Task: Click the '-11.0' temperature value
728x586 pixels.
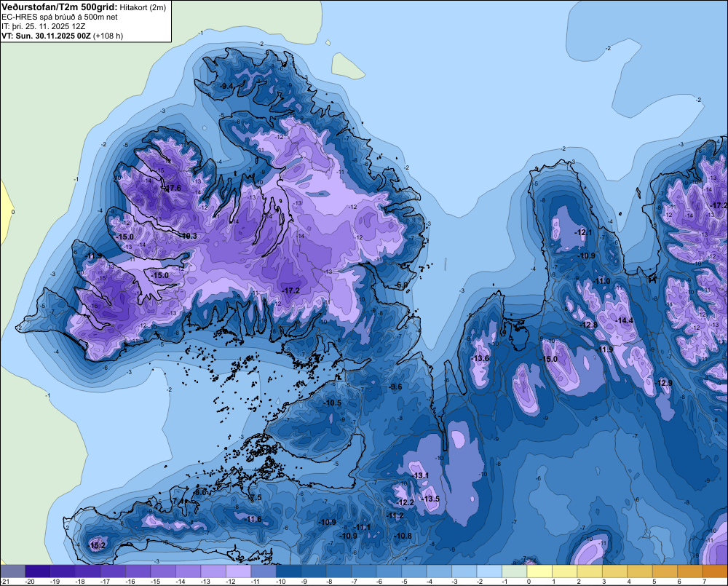Action: 602,282
